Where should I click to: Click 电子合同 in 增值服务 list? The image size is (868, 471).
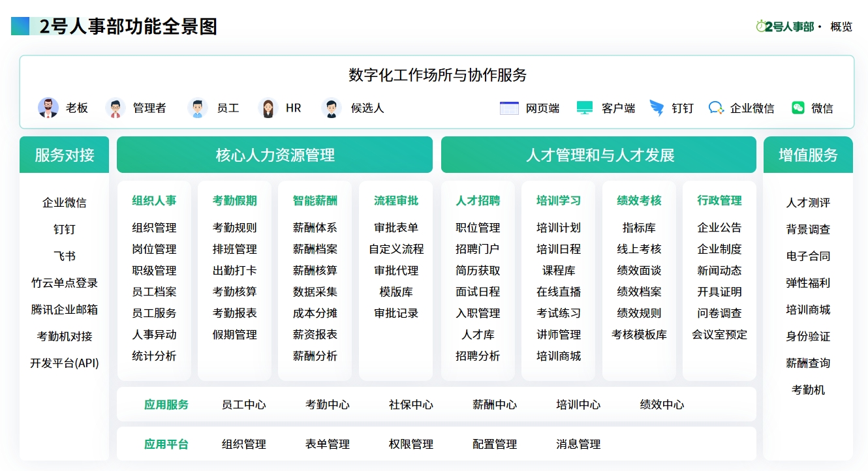[x=808, y=256]
